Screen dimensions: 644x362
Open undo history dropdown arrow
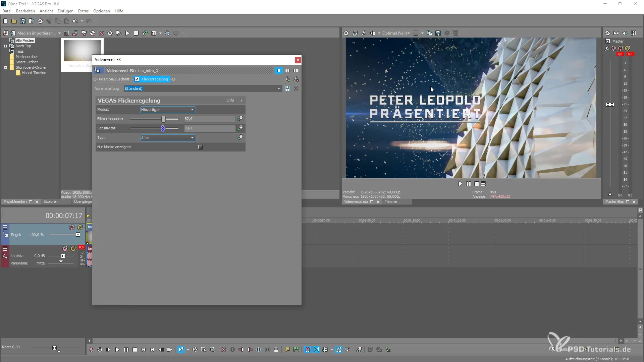82,21
